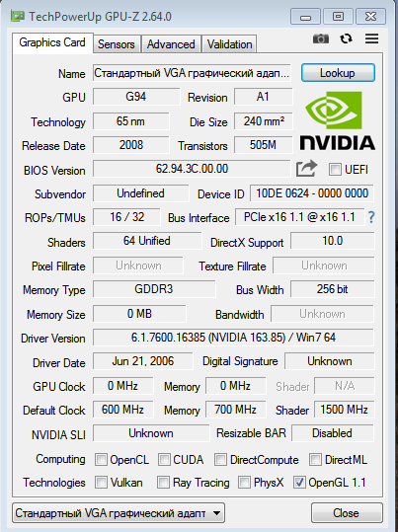Click the Driver Version field
Screen dimensions: 398x532
click(233, 338)
